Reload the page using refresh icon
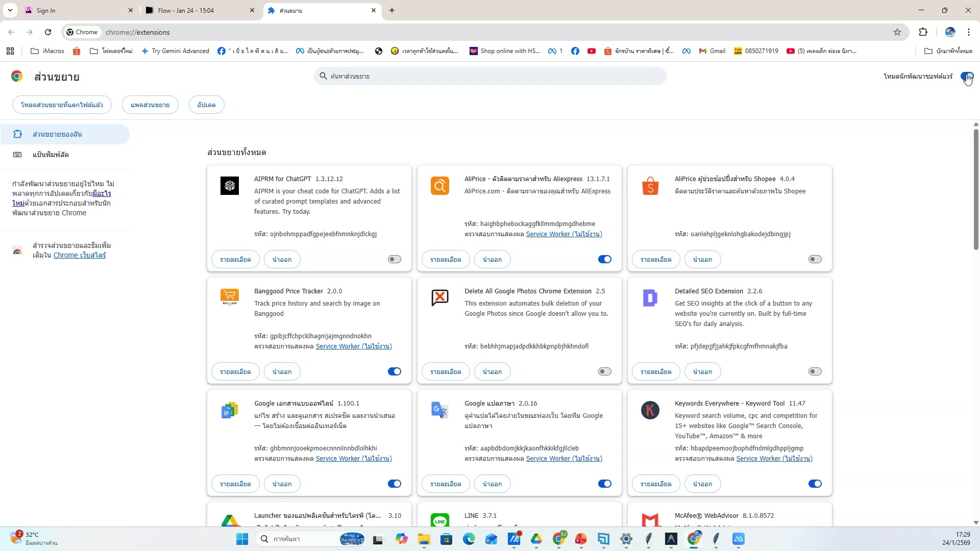Viewport: 980px width, 551px height. click(x=48, y=32)
